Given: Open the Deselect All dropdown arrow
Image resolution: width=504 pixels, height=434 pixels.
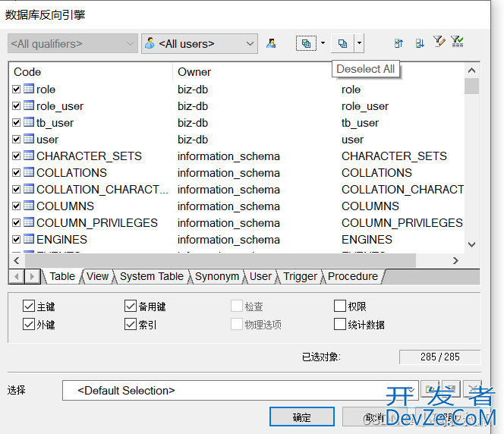Looking at the screenshot, I should click(359, 43).
